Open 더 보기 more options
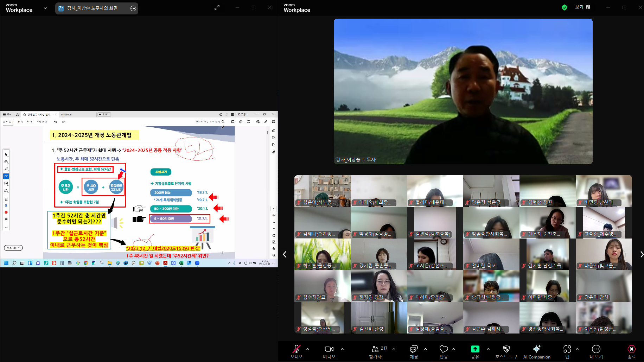Screen dimensions: 644x362 pyautogui.click(x=596, y=351)
